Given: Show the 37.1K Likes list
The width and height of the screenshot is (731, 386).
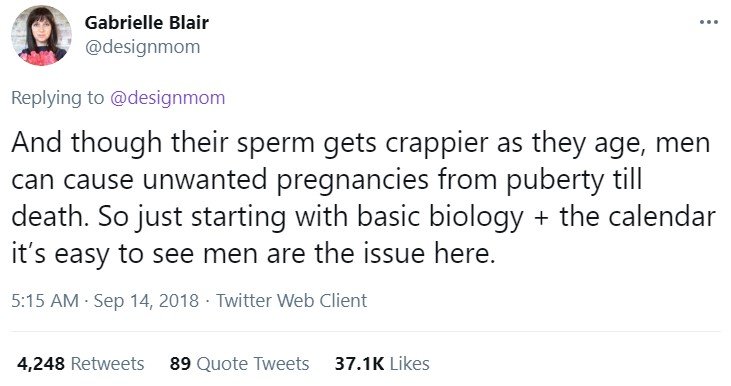Looking at the screenshot, I should (x=382, y=364).
